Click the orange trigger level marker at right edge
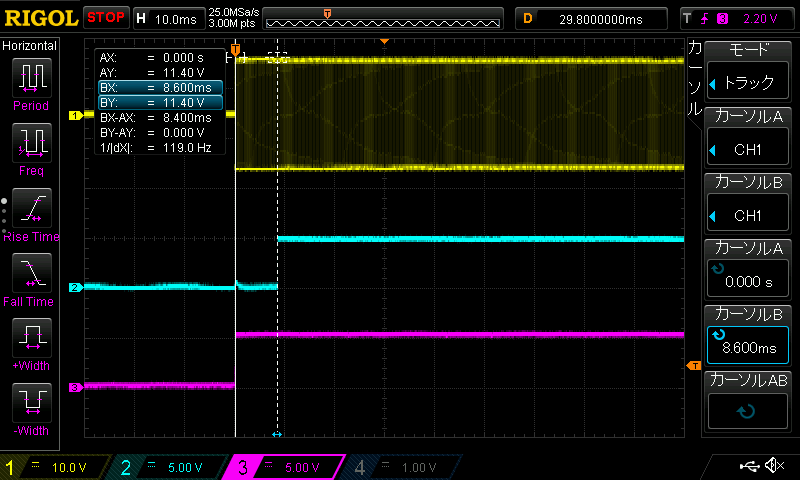Screen dimensions: 800x480 [x=694, y=365]
